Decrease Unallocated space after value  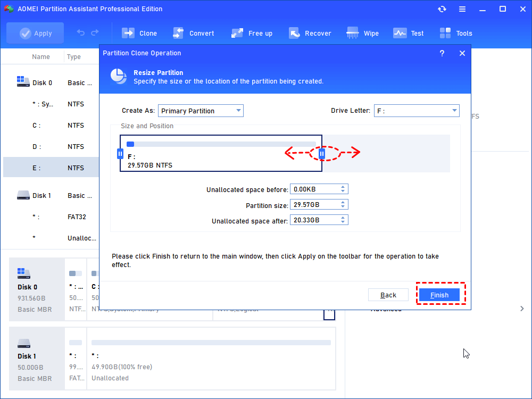tap(343, 222)
